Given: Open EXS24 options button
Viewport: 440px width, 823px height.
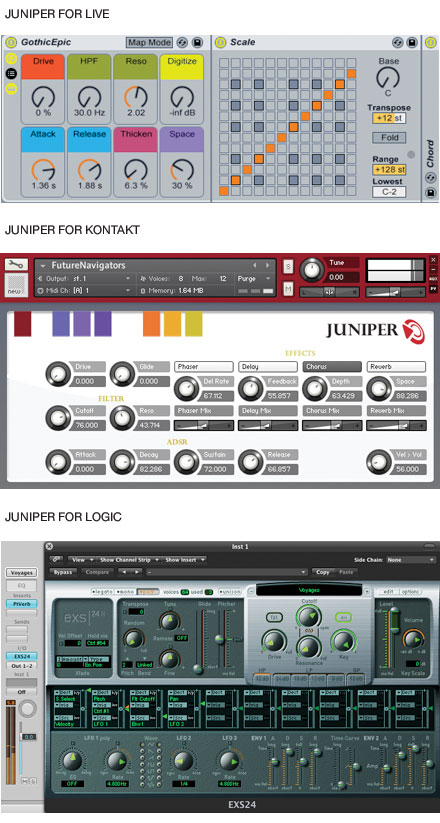Looking at the screenshot, I should (x=410, y=592).
